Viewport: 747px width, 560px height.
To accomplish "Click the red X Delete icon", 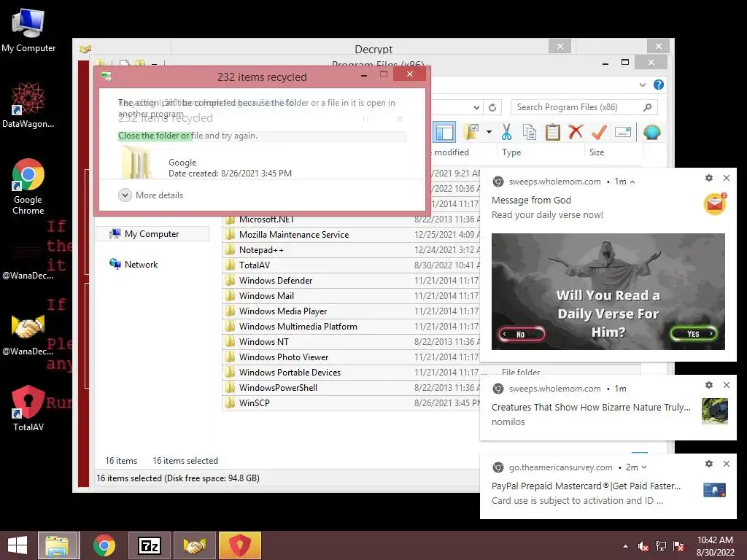I will 576,131.
